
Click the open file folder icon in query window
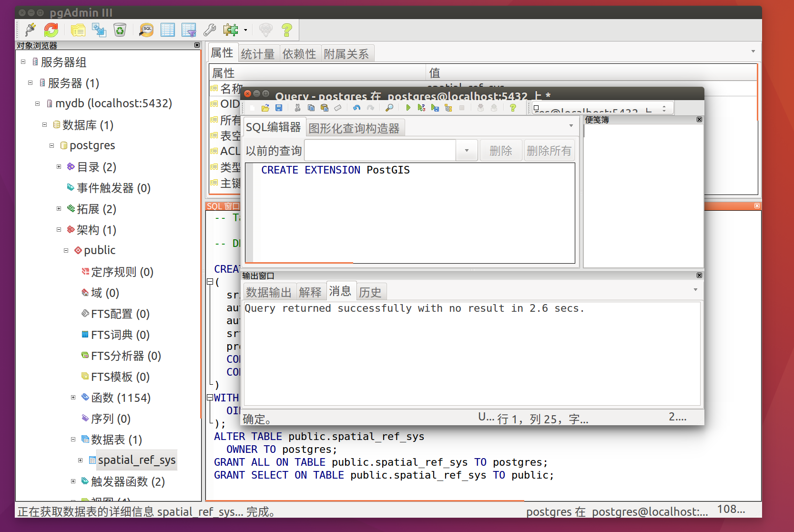[265, 108]
